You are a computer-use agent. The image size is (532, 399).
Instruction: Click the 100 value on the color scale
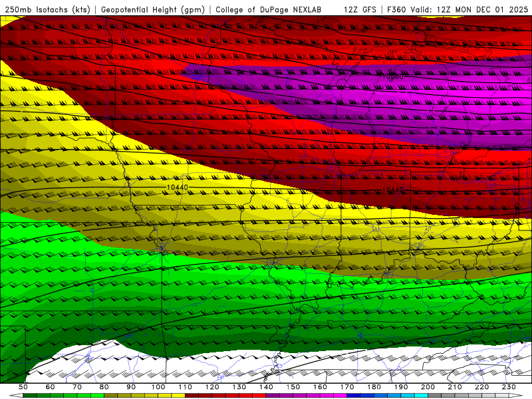click(x=158, y=387)
